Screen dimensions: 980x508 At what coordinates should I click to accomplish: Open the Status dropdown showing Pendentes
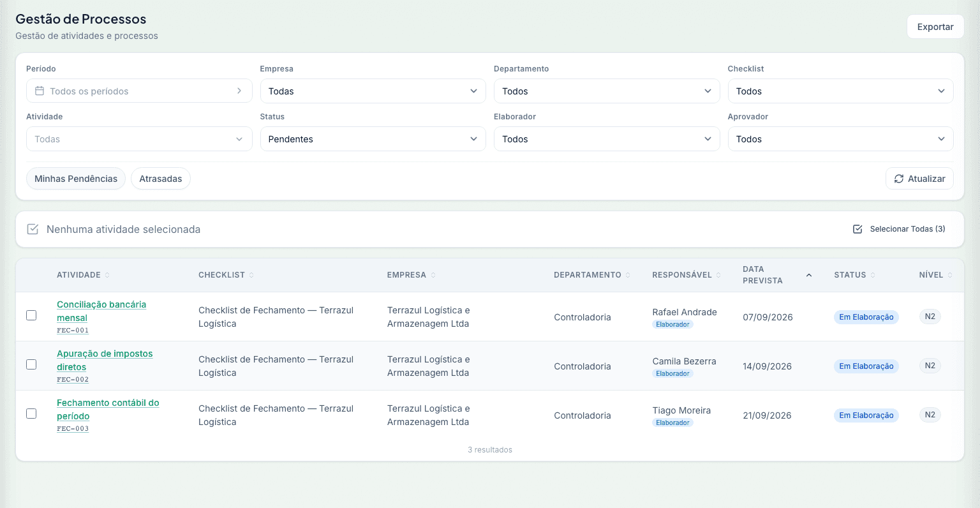(x=373, y=139)
